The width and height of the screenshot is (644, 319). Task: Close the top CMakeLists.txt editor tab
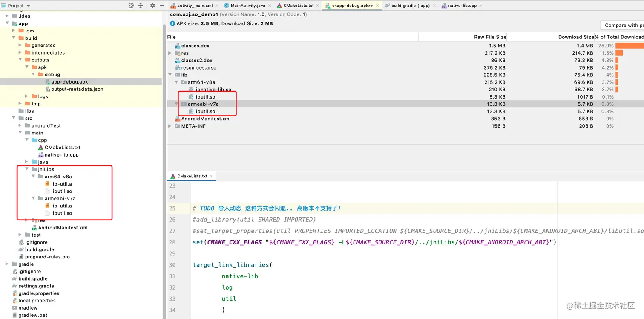pyautogui.click(x=318, y=6)
